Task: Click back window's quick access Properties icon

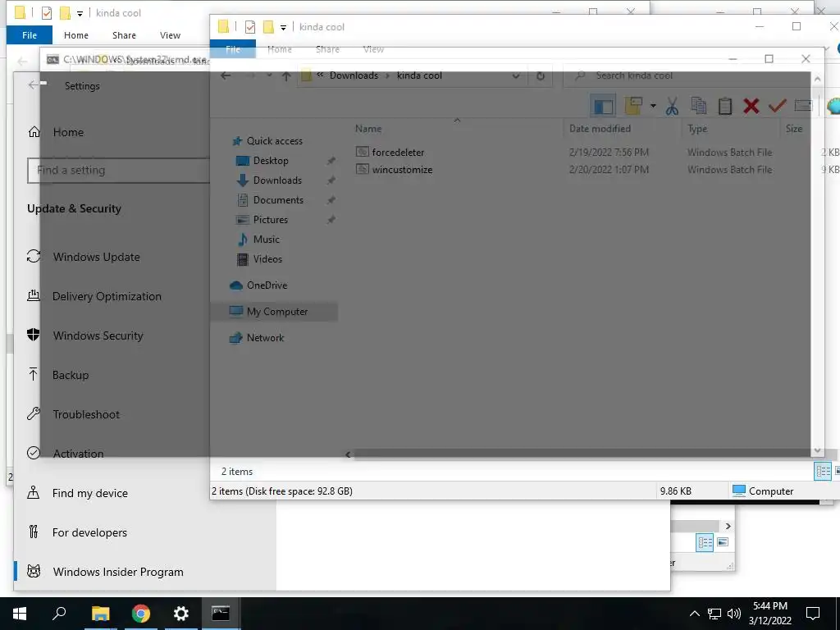Action: tap(47, 13)
